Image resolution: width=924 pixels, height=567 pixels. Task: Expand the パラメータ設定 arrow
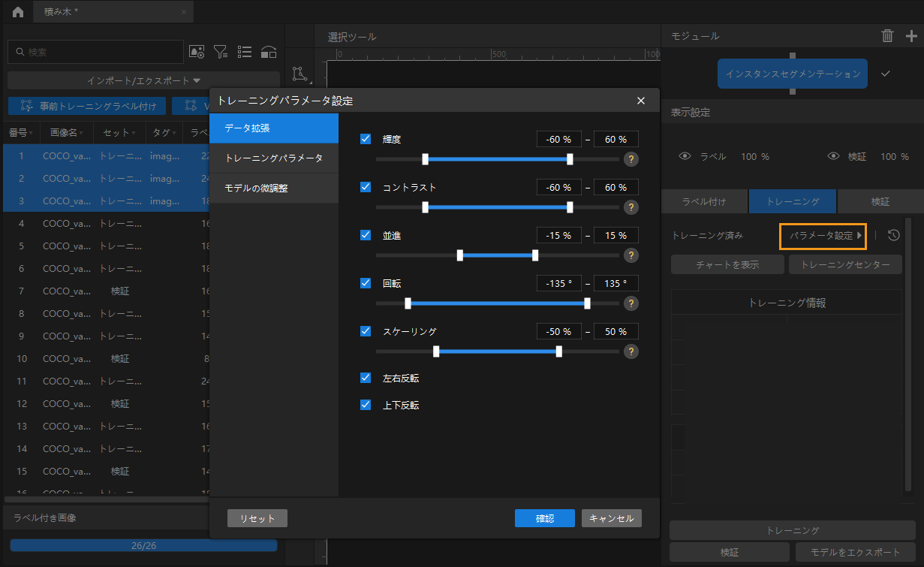859,236
